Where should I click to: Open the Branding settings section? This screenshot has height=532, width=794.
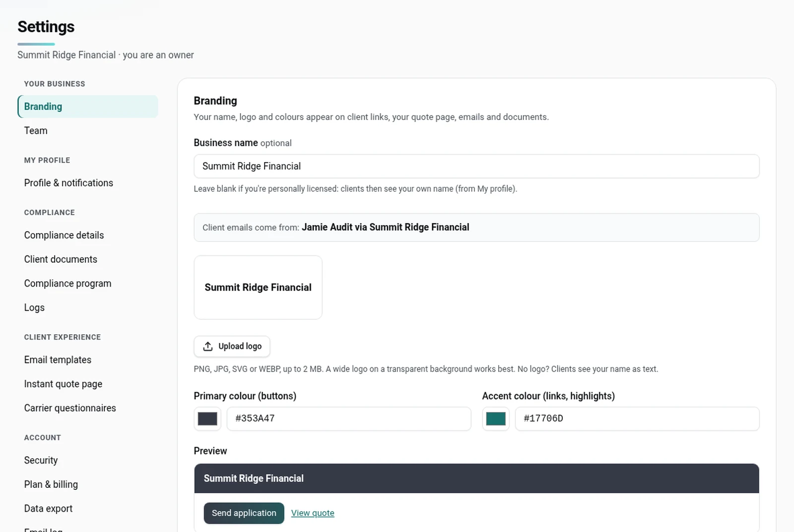click(88, 107)
